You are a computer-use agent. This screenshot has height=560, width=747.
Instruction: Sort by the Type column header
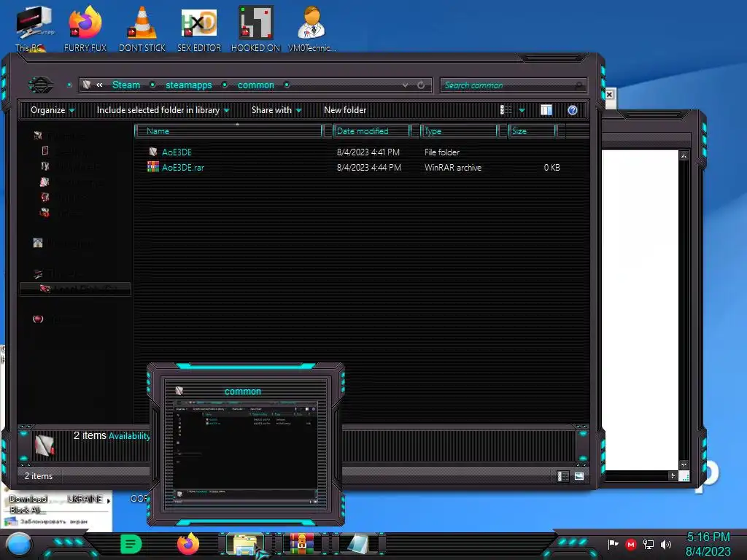pyautogui.click(x=458, y=131)
